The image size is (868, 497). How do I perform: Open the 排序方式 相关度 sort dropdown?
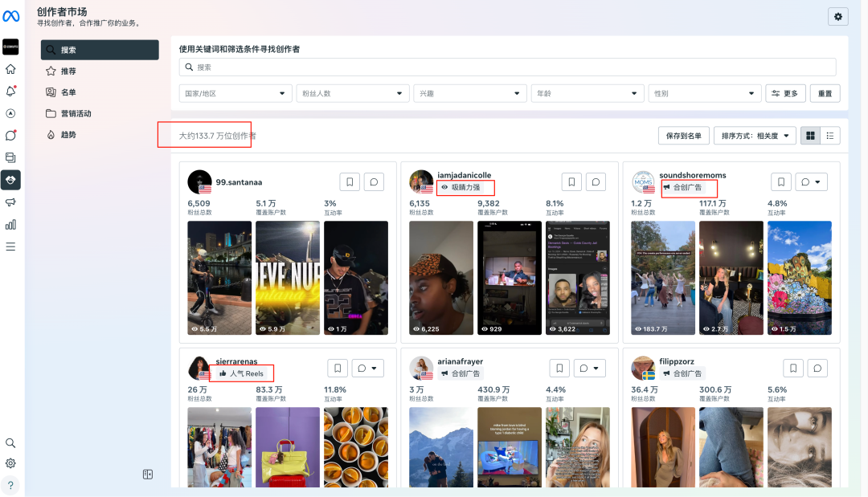click(755, 135)
